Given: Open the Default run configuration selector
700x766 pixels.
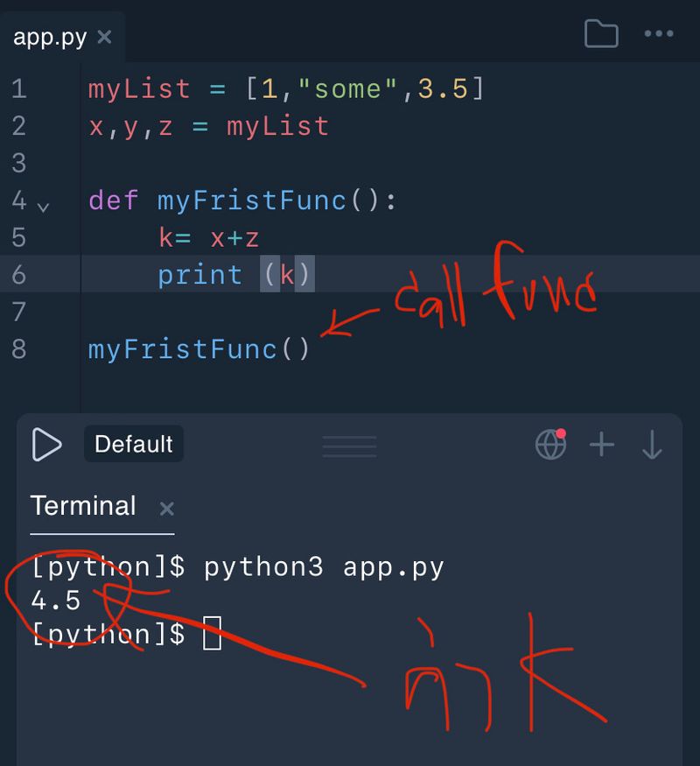Looking at the screenshot, I should pyautogui.click(x=134, y=445).
